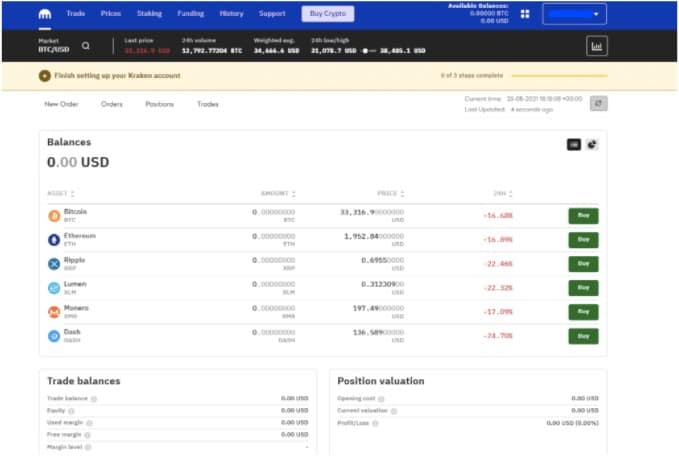This screenshot has width=679, height=457.
Task: Show info for Profit/Loss
Action: click(375, 423)
